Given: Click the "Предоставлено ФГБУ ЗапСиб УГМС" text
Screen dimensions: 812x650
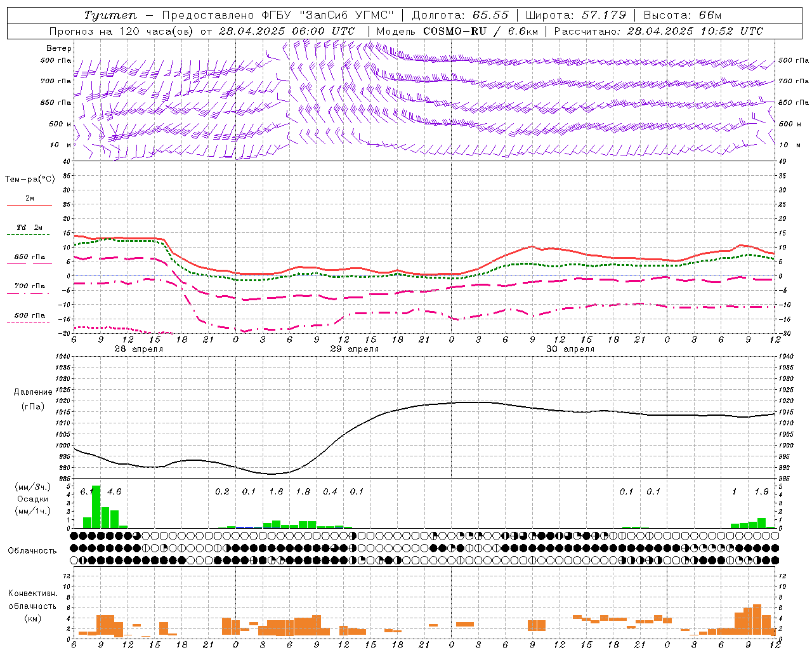Looking at the screenshot, I should pyautogui.click(x=278, y=15).
